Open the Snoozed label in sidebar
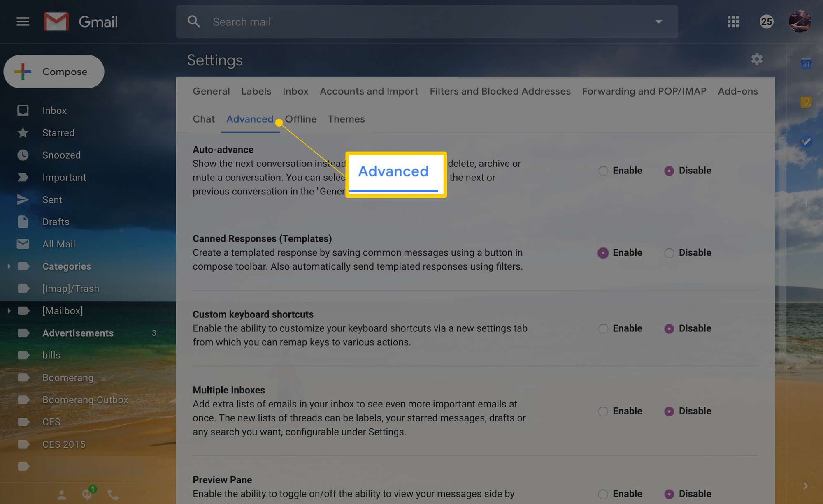The image size is (823, 504). [x=61, y=155]
